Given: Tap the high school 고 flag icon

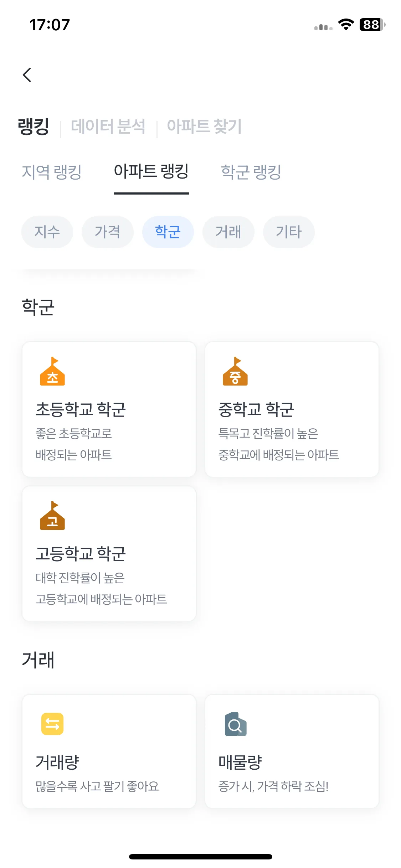Looking at the screenshot, I should tap(52, 515).
